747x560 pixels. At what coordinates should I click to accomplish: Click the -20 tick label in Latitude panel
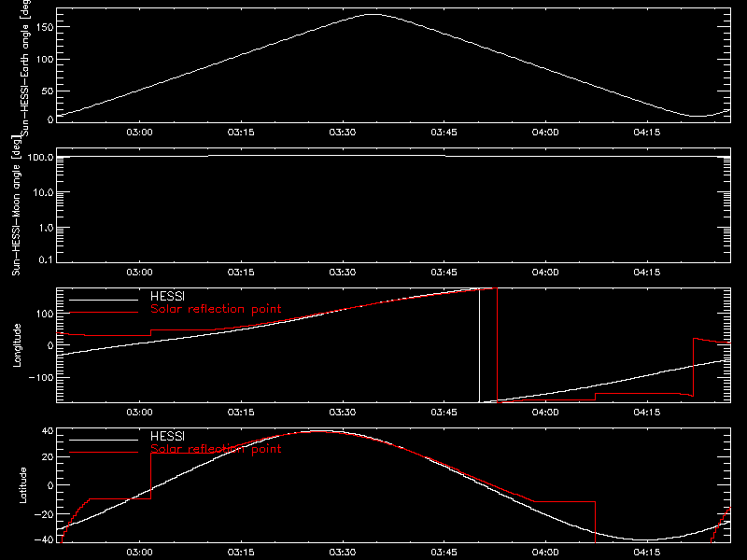[x=44, y=514]
